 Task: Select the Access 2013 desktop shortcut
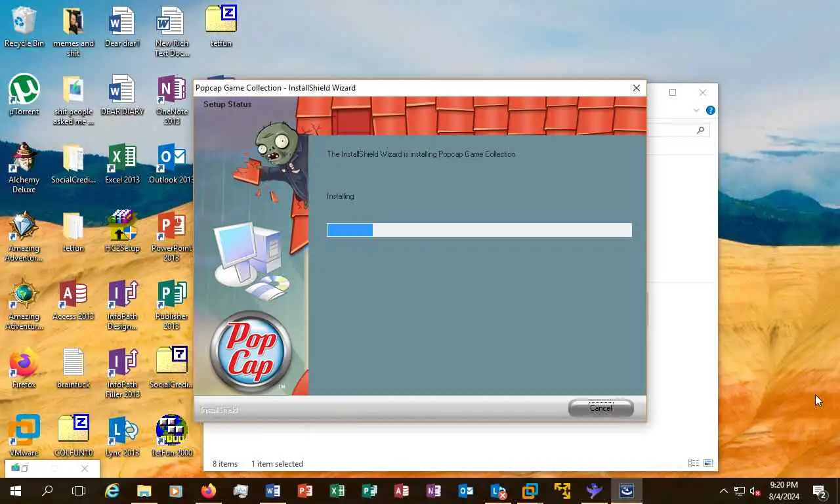click(x=73, y=300)
